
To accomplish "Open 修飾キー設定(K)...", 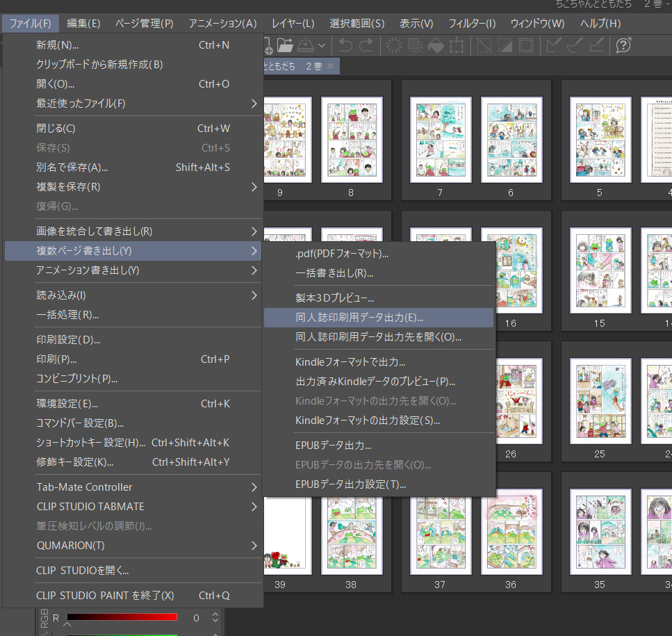I will tap(133, 462).
